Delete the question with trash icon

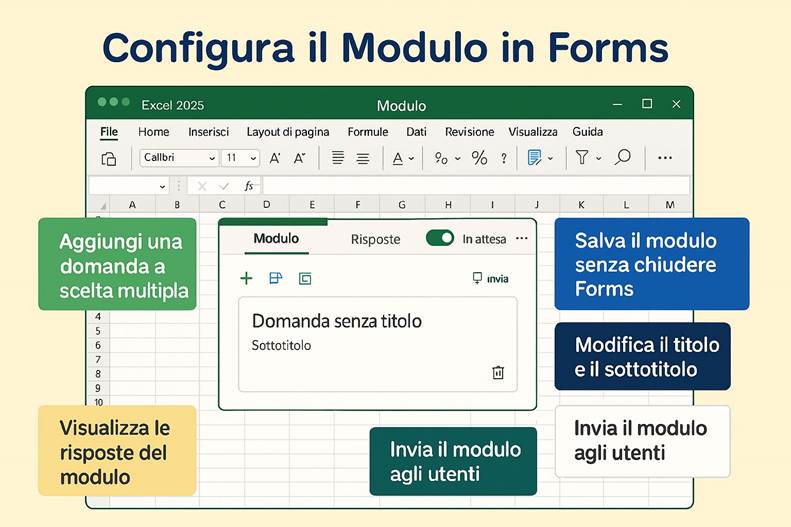[498, 372]
